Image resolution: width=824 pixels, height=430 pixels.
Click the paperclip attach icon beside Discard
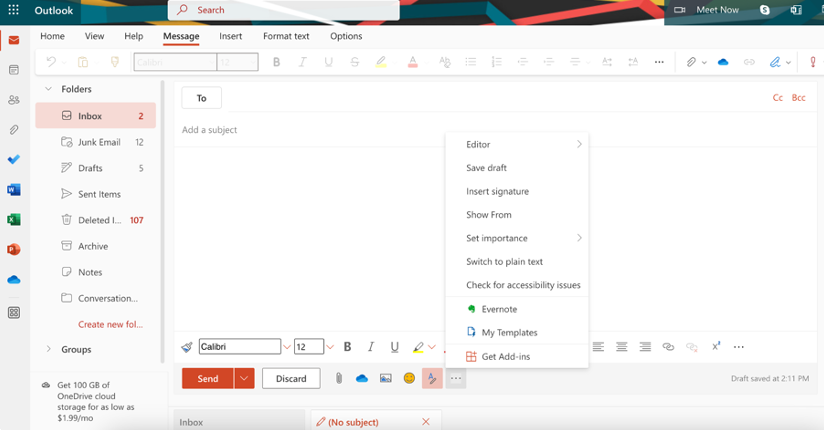click(339, 378)
